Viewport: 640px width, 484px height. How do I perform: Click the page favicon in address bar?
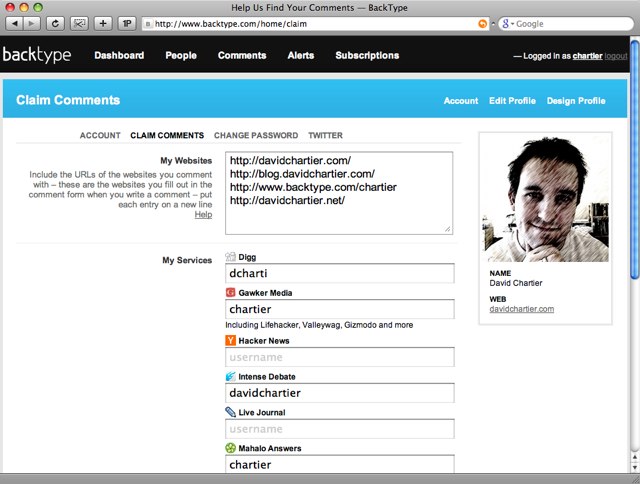148,24
